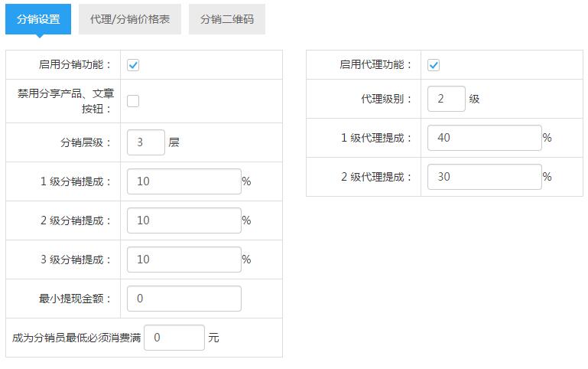588x369 pixels.
Task: Click the 代理级别 label text
Action: (386, 99)
